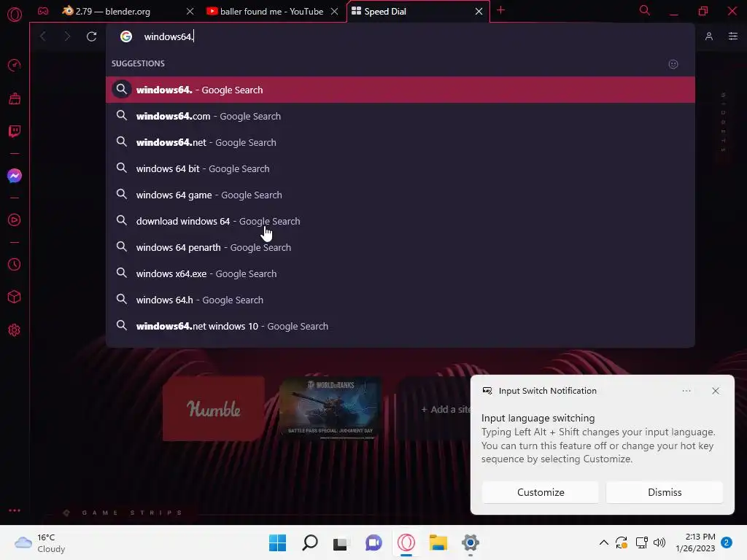
Task: Open Easy Setup sliders icon
Action: 733,36
